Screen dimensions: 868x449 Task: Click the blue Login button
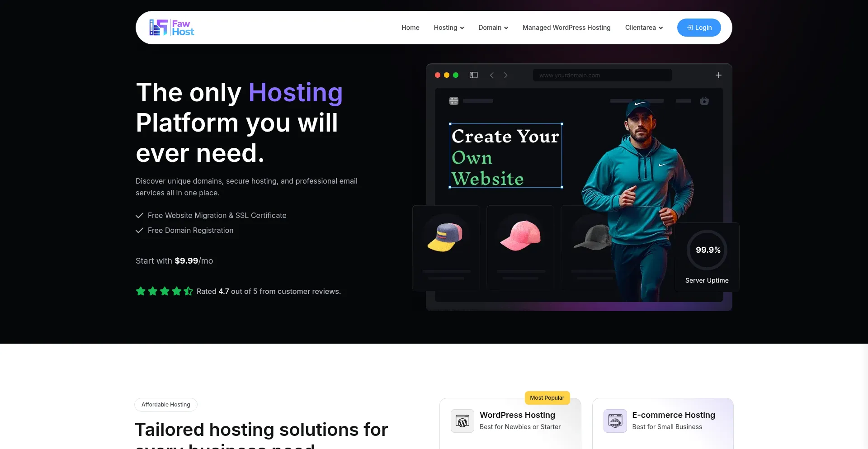tap(699, 28)
